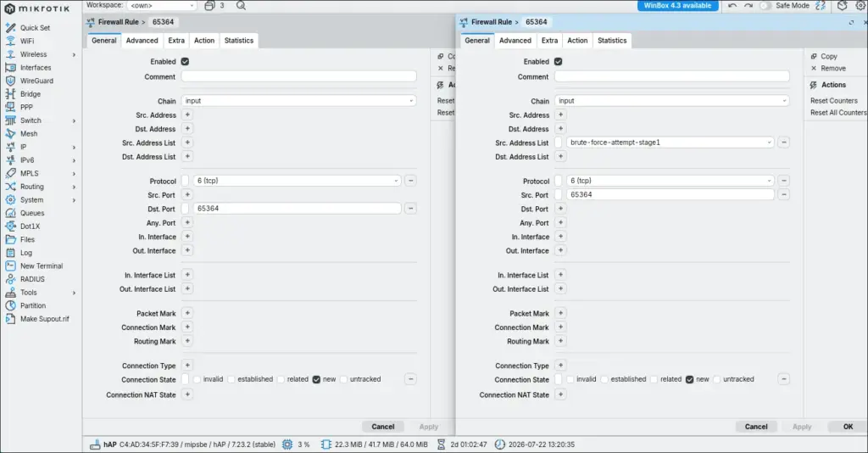
Task: Click the CPU load icon in status bar
Action: tap(287, 445)
